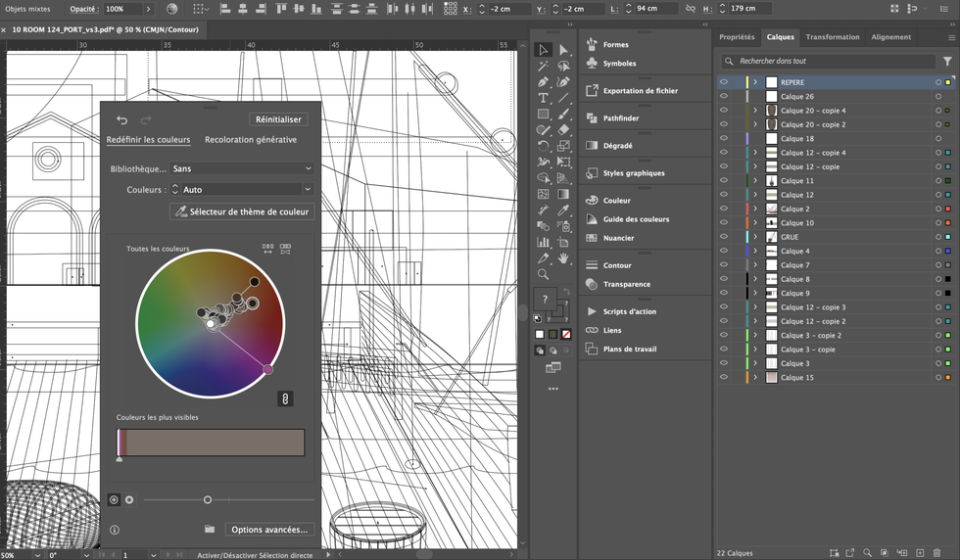Pick the Zoom magnifier tool
Image resolution: width=960 pixels, height=560 pixels.
click(544, 274)
